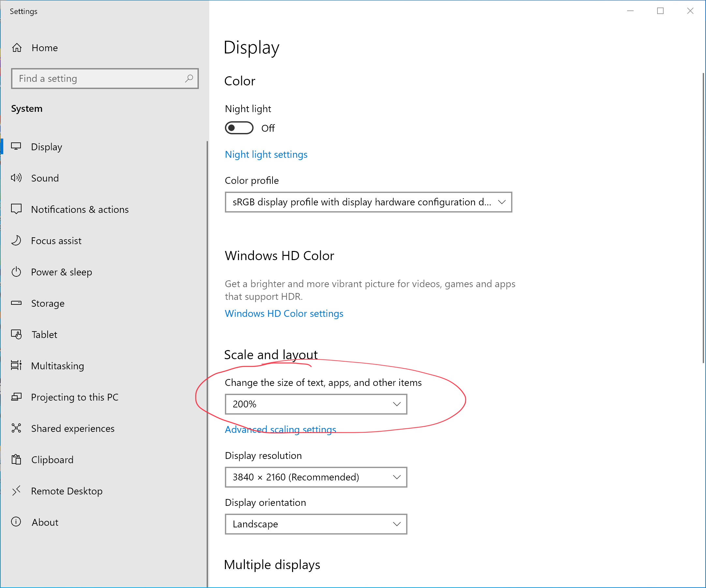Click the "Display" page heading
This screenshot has width=706, height=588.
252,48
